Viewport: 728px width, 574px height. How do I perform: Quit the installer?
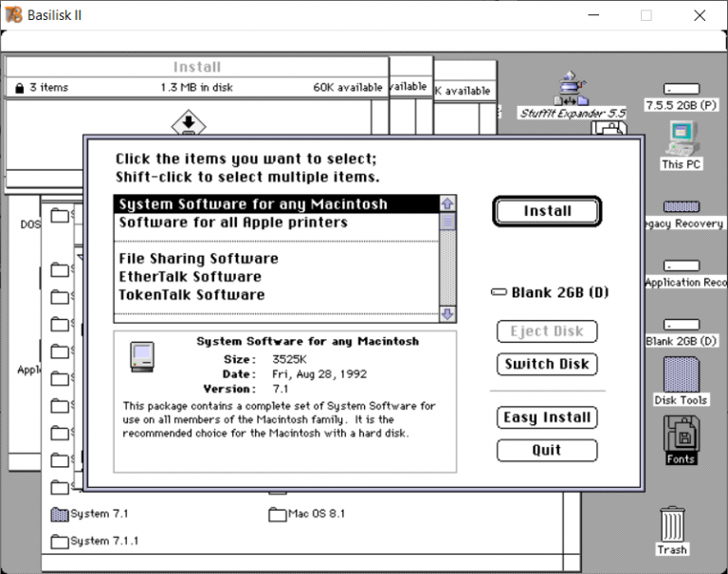(x=547, y=450)
